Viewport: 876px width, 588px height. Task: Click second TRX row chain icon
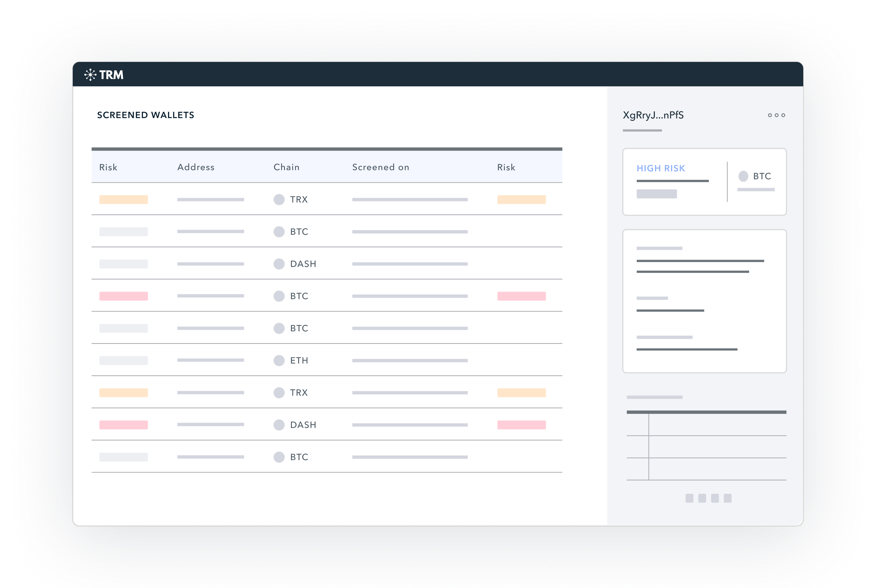(279, 393)
